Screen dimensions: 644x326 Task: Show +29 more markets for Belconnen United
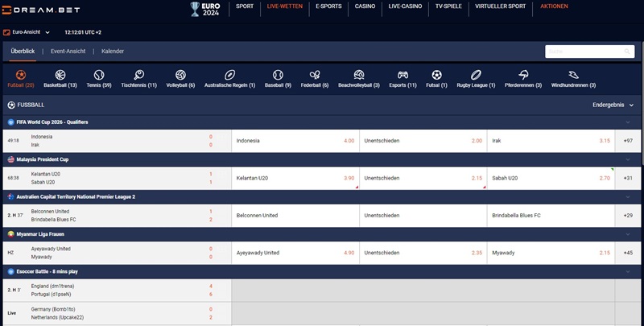(x=628, y=216)
